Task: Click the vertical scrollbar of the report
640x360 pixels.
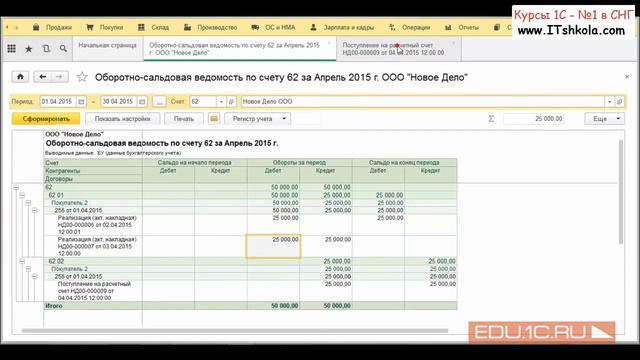Action: pyautogui.click(x=621, y=192)
